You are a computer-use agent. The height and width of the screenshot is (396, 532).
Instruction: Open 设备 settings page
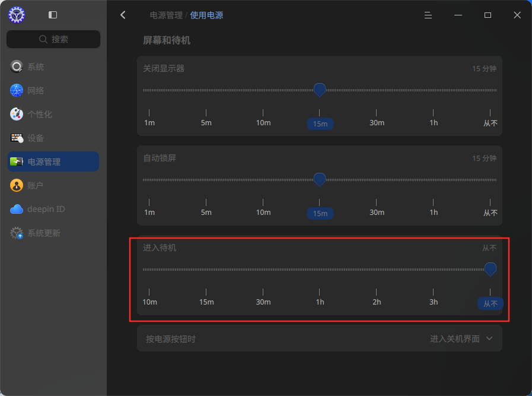click(x=53, y=138)
